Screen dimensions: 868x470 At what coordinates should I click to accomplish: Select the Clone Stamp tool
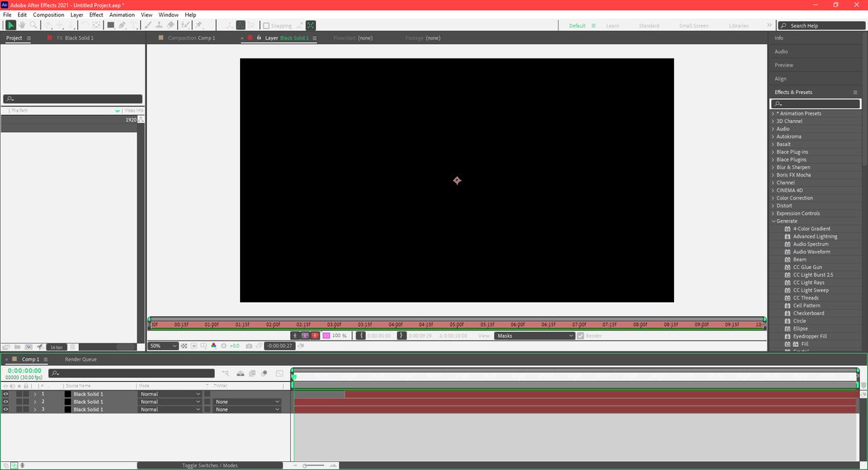(159, 25)
